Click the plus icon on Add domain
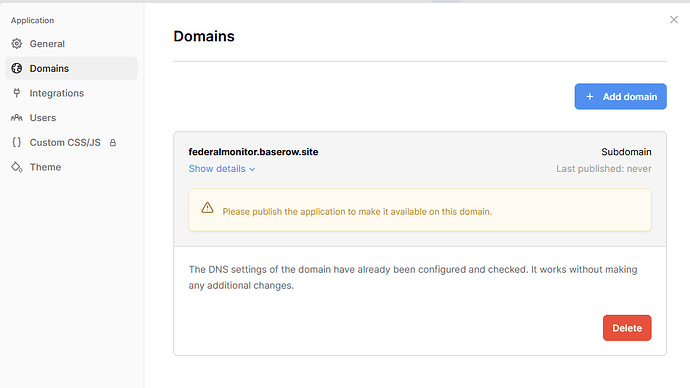690x388 pixels. (x=590, y=96)
